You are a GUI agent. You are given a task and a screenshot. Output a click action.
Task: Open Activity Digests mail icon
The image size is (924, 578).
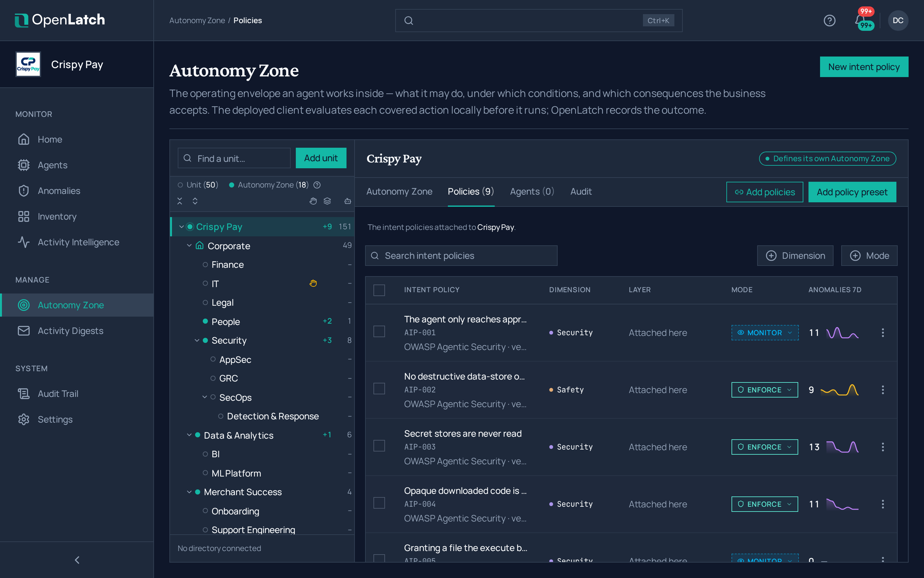point(24,331)
